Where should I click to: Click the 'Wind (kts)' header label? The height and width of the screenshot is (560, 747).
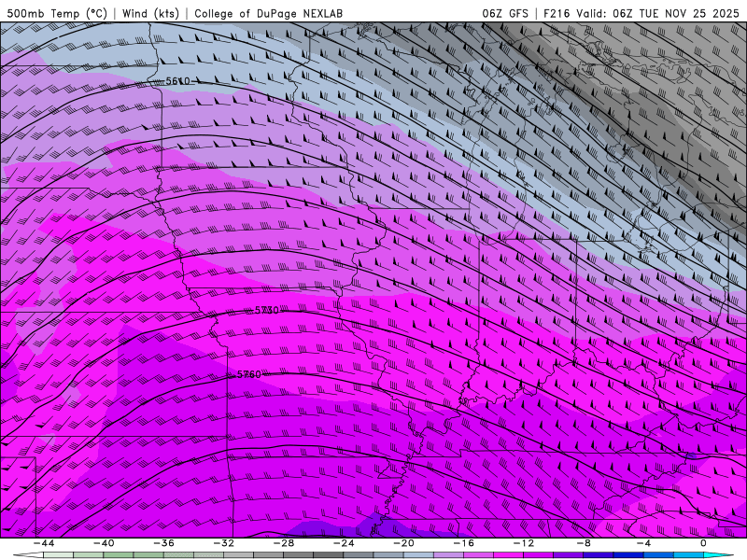coord(150,13)
